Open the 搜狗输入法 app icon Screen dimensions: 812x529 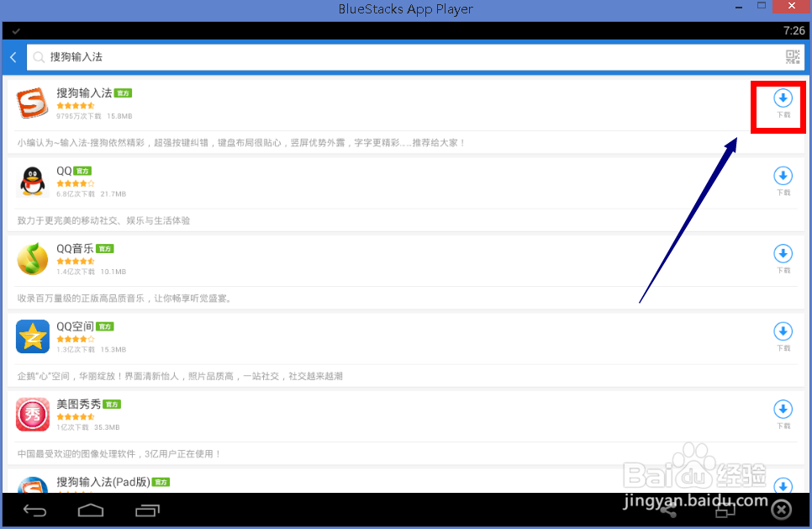click(x=32, y=103)
